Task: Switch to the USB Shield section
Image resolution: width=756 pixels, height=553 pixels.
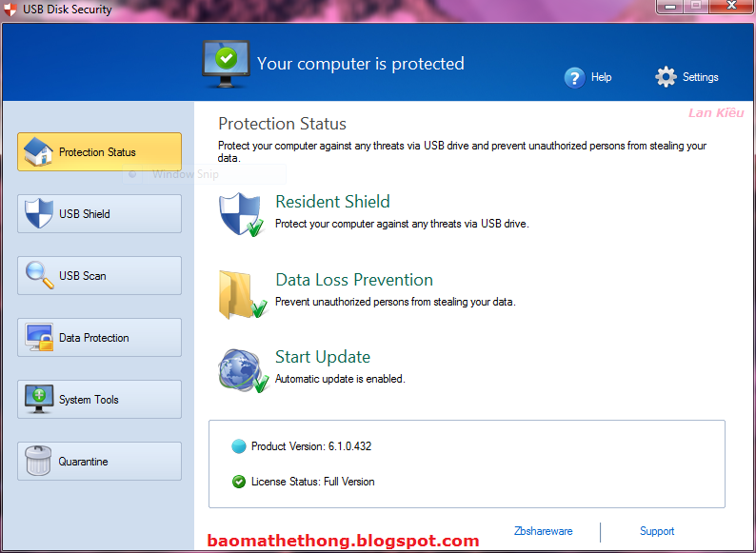Action: [x=99, y=213]
